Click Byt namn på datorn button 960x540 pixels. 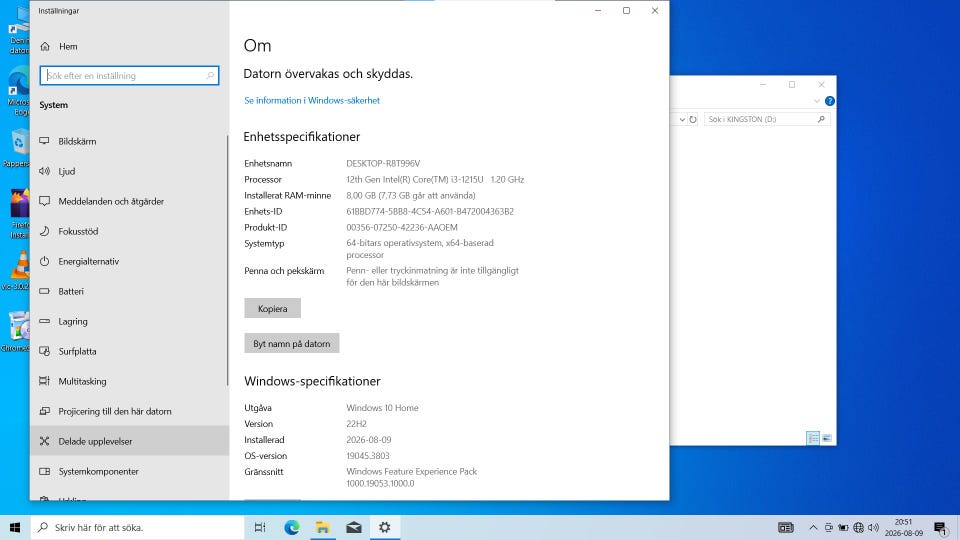[291, 343]
